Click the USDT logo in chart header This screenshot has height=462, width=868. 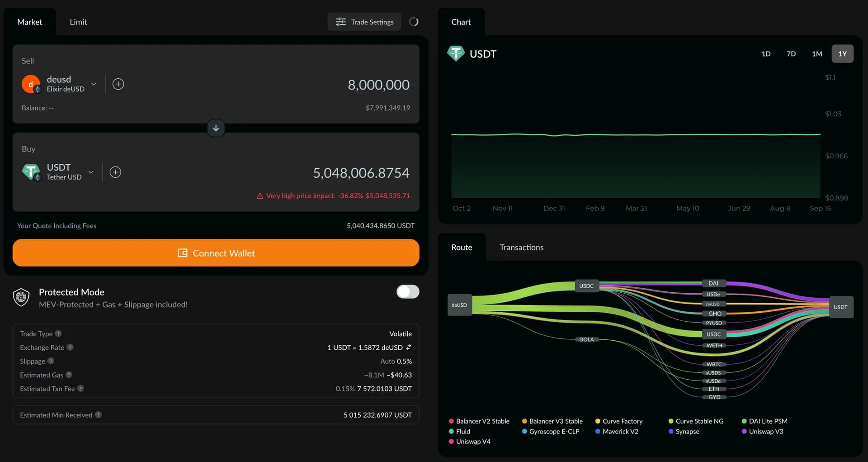click(456, 53)
